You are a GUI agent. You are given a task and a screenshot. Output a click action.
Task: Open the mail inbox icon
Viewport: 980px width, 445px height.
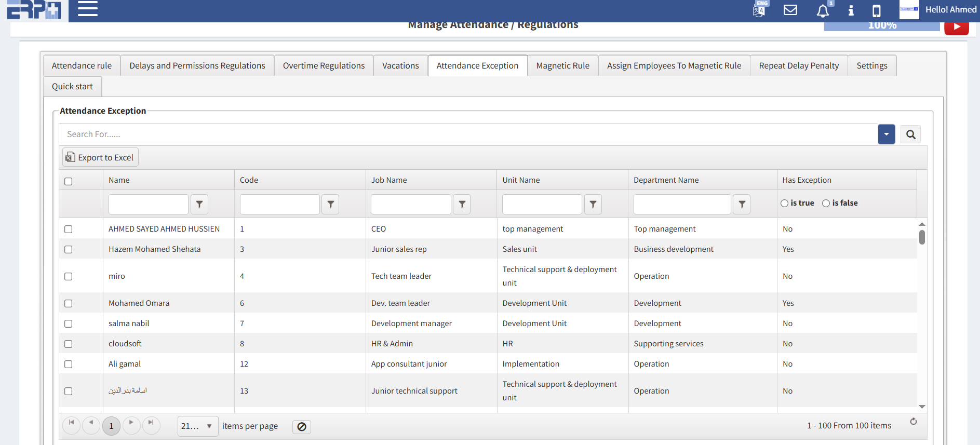click(790, 10)
